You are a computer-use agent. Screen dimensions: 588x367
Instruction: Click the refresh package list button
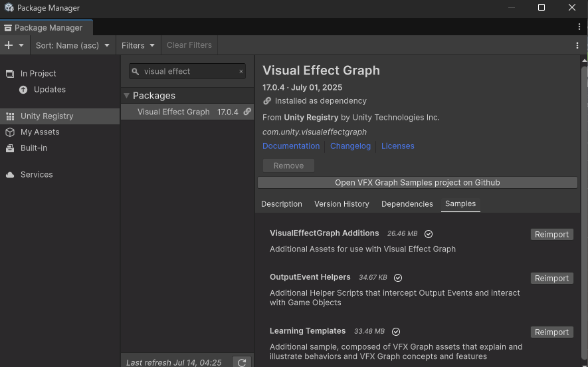tap(242, 362)
